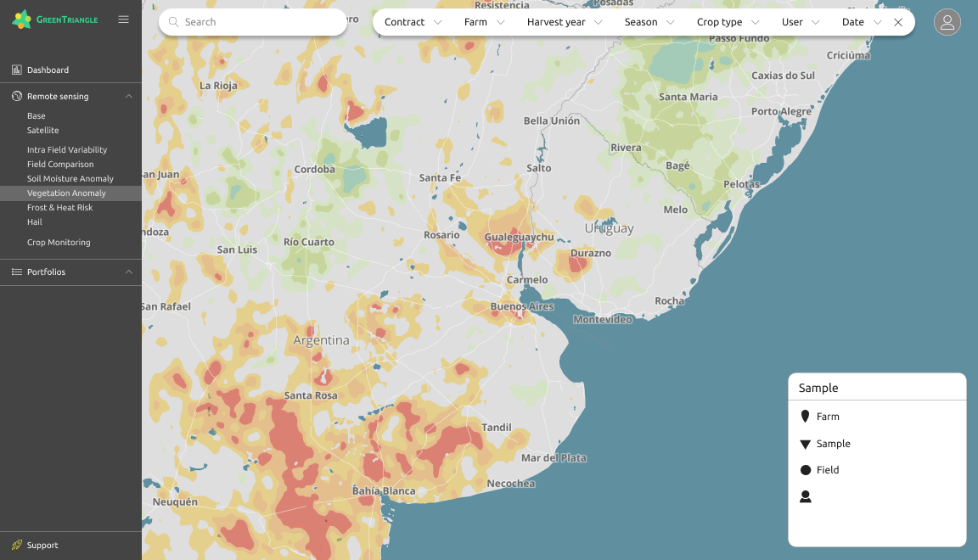The width and height of the screenshot is (978, 560).
Task: Click the person icon in legend
Action: [x=805, y=496]
